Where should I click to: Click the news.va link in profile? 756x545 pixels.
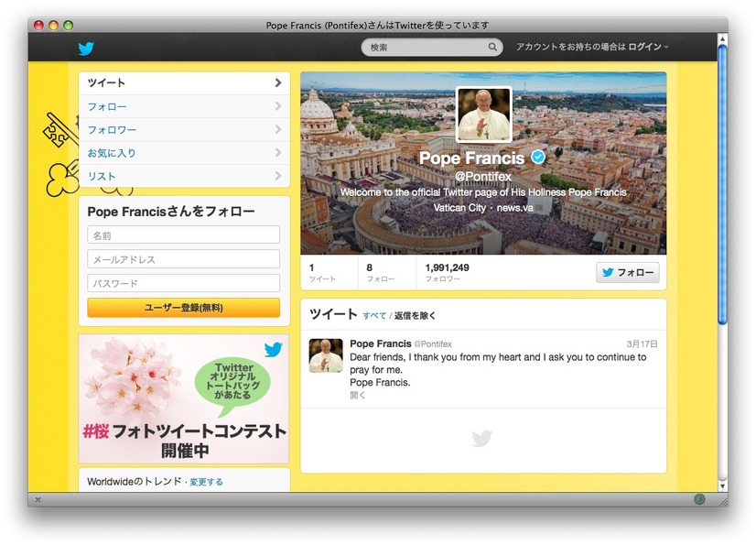coord(514,208)
